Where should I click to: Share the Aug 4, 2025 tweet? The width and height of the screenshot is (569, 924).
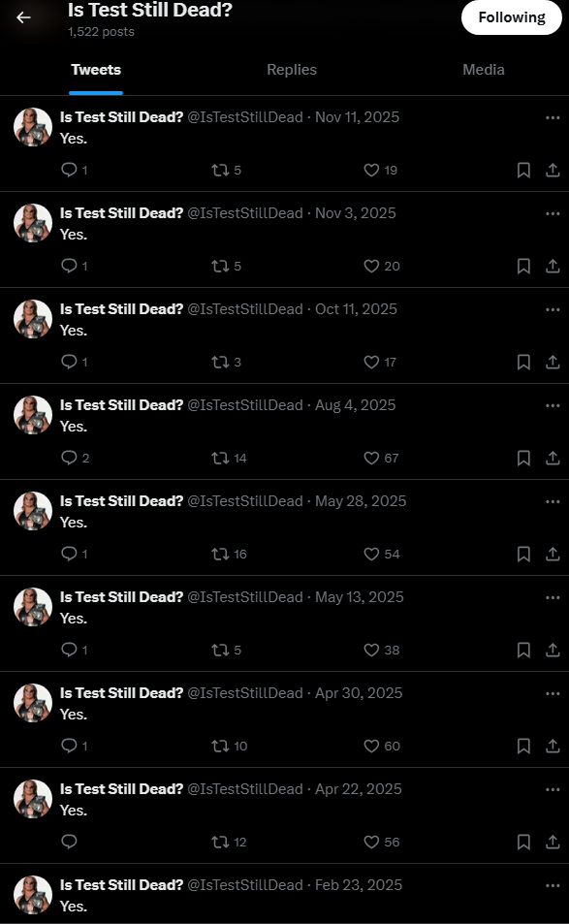553,458
